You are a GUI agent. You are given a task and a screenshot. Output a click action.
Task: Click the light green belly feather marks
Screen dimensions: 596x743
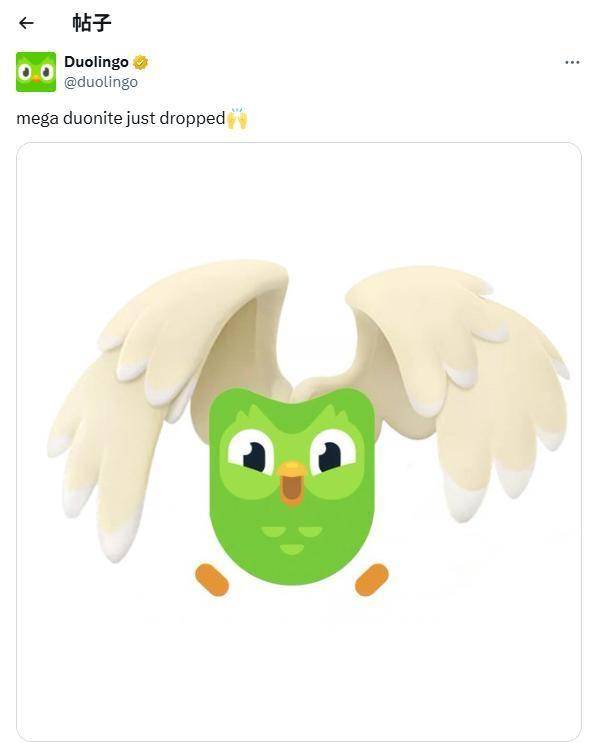[291, 540]
